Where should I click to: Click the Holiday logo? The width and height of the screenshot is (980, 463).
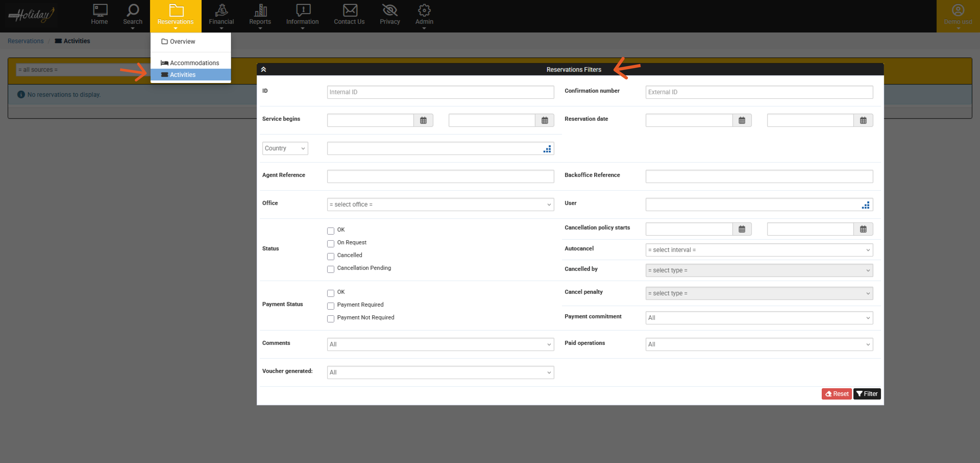pyautogui.click(x=32, y=15)
